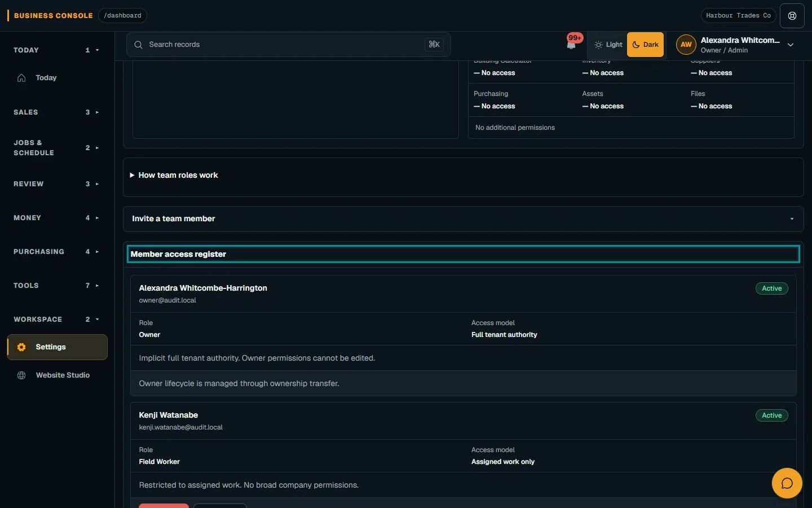Click the notification bell icon
This screenshot has width=812, height=508.
click(571, 45)
